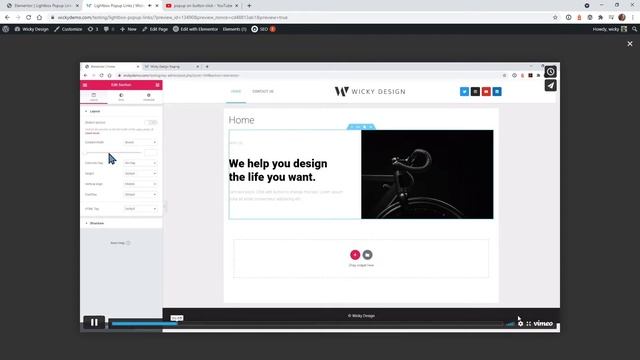The width and height of the screenshot is (640, 360).
Task: Close the YouTube browser tab
Action: (x=237, y=6)
